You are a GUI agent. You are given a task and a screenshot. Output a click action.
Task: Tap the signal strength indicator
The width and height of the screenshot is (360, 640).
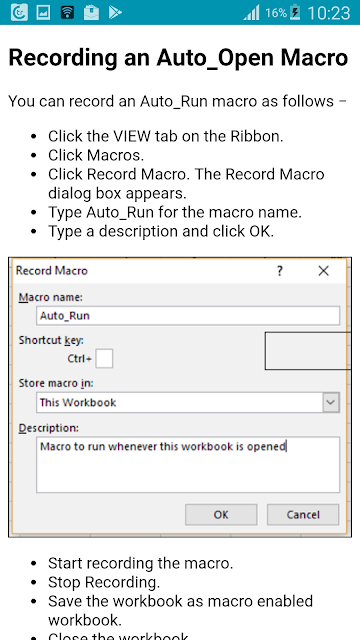pyautogui.click(x=251, y=13)
